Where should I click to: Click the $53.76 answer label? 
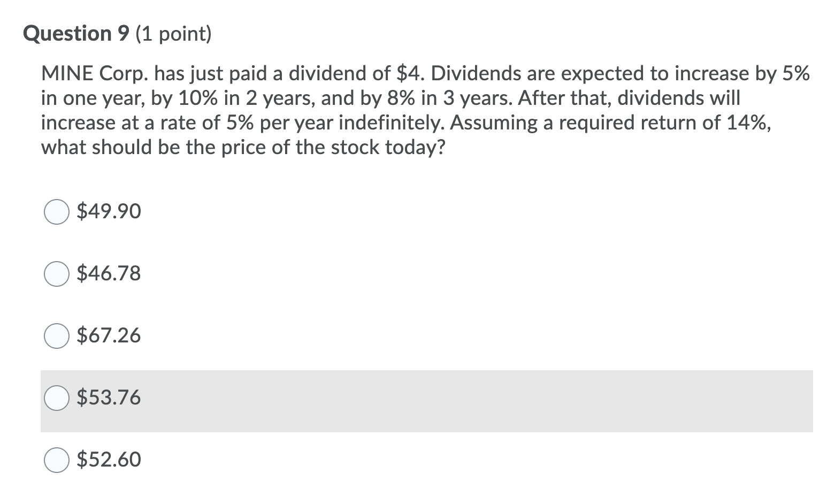[109, 398]
